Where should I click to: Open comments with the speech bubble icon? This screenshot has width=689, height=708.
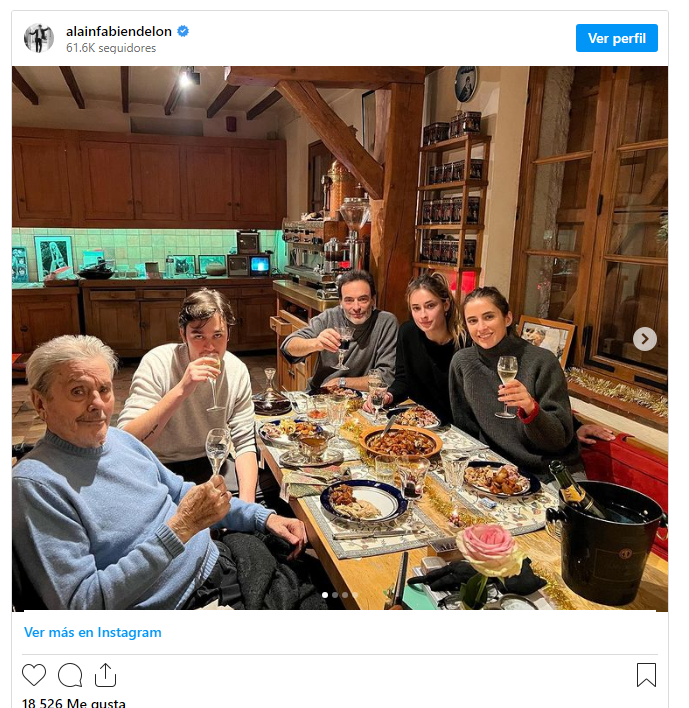click(70, 675)
